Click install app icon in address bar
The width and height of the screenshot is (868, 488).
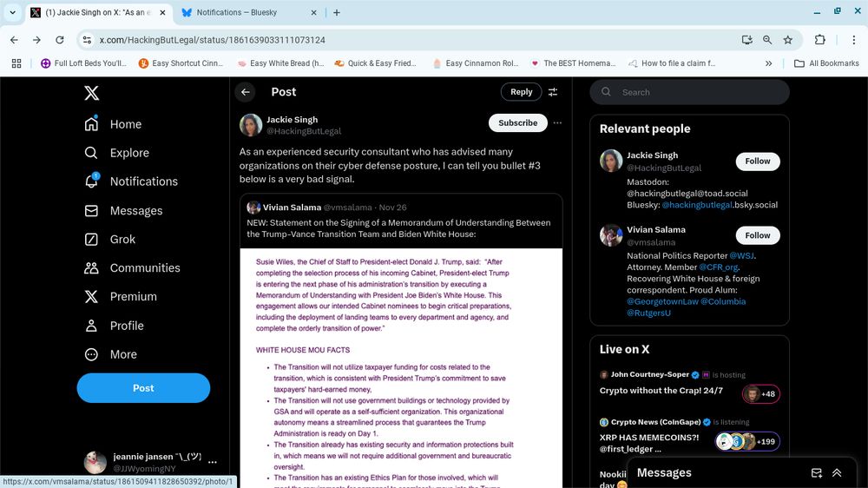tap(746, 40)
